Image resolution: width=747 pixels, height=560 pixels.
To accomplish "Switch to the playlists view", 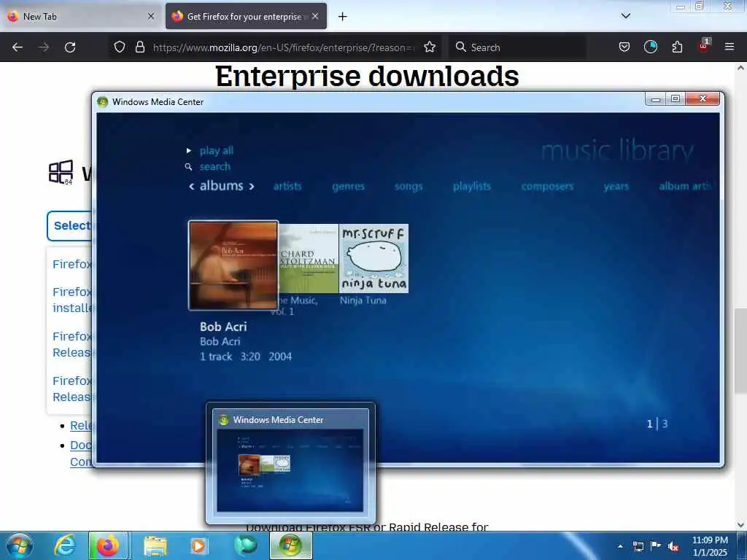I will coord(472,186).
